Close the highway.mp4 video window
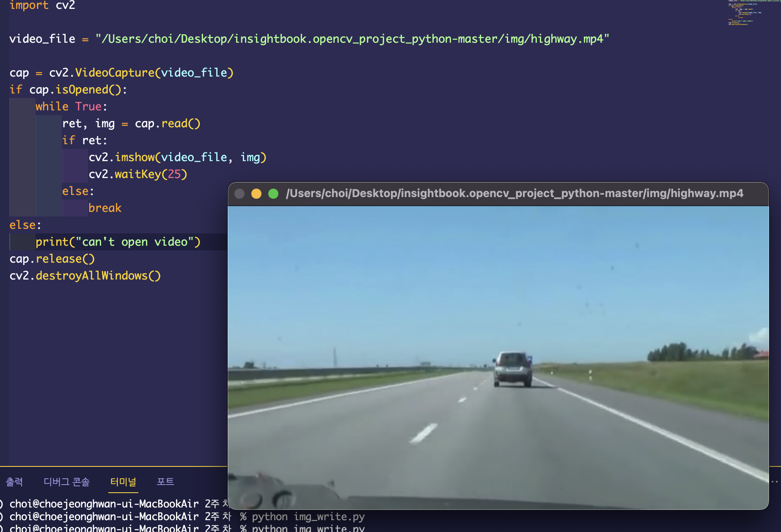This screenshot has width=781, height=532. (239, 194)
